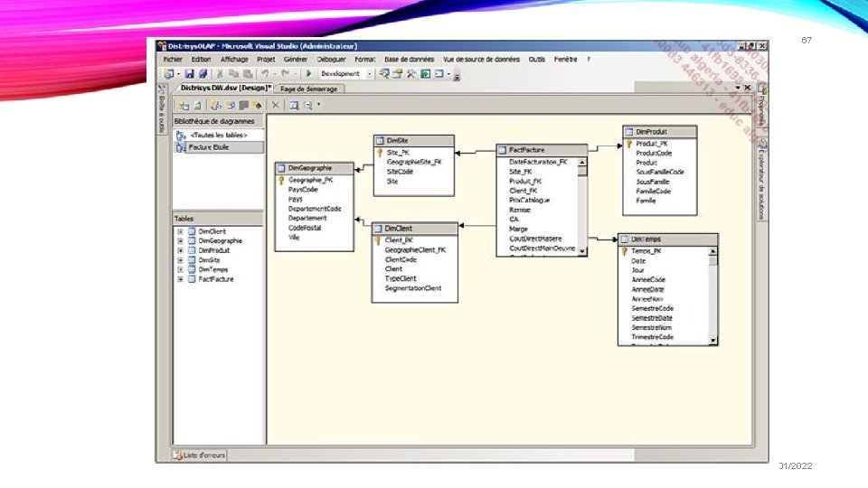The height and width of the screenshot is (488, 868).
Task: Click the Delete (X) icon in designer toolbar
Action: (x=276, y=105)
